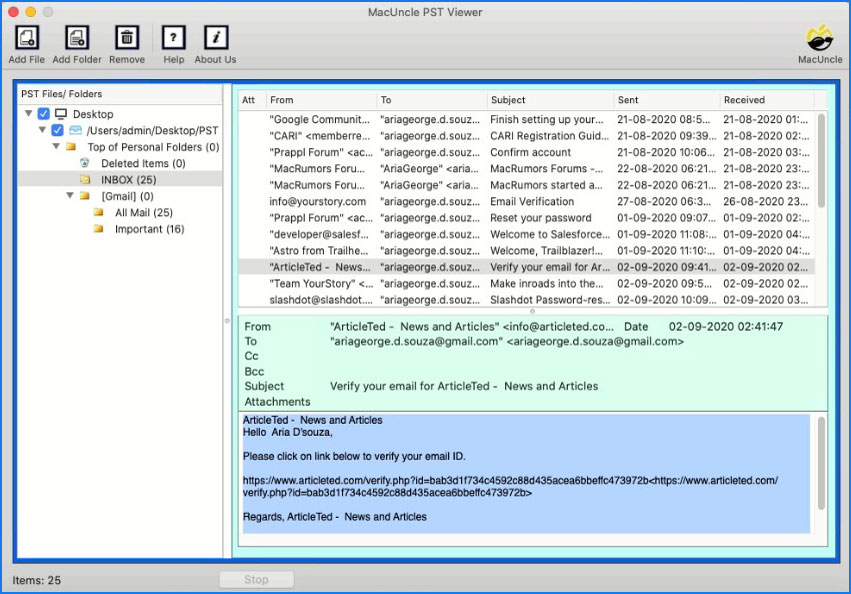Uncheck the Desktop checkbox
This screenshot has height=594, width=851.
[42, 113]
